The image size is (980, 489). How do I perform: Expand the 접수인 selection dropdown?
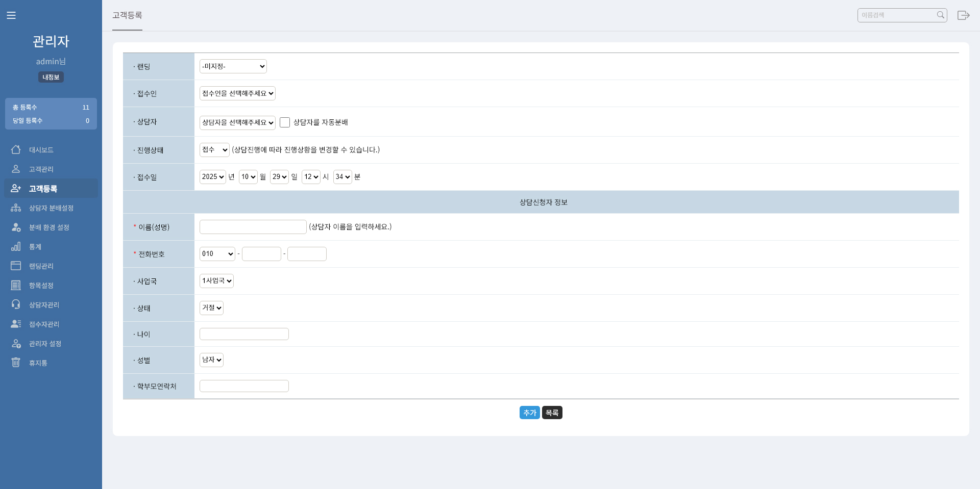237,93
